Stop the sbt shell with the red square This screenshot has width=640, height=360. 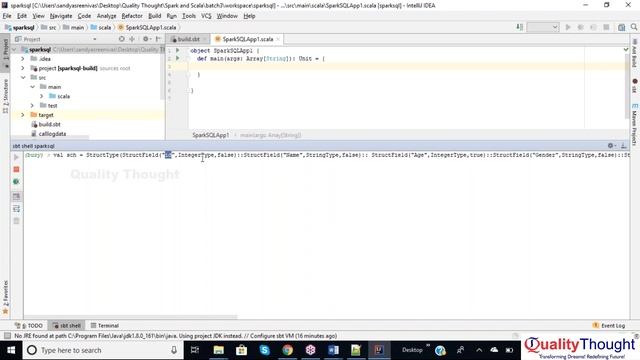16,169
